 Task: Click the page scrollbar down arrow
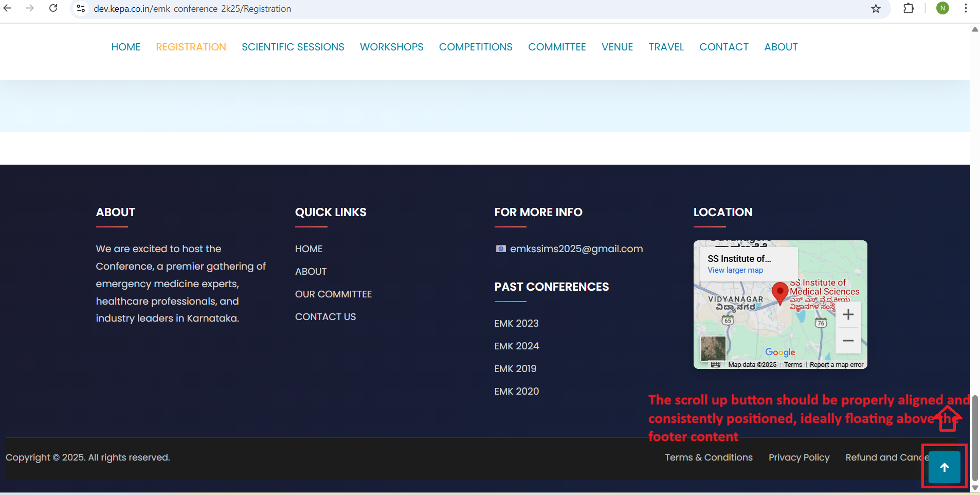[975, 487]
